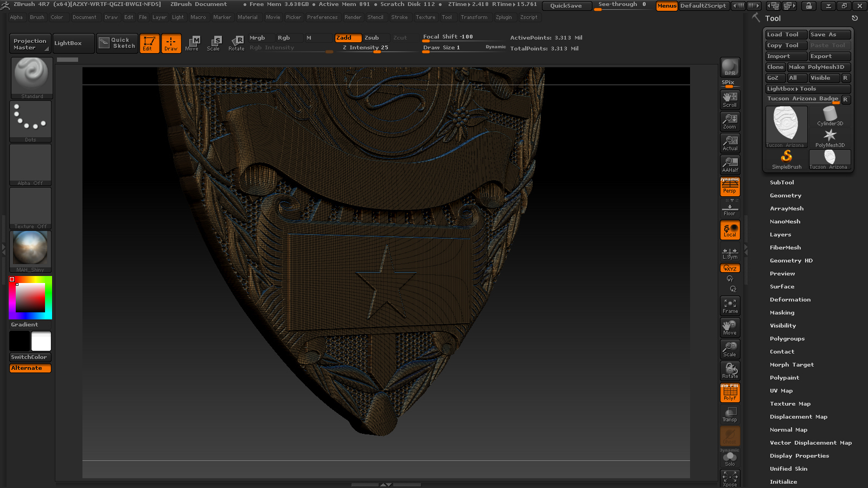Select the SimpleBrush tool icon
This screenshot has width=868, height=488.
786,159
